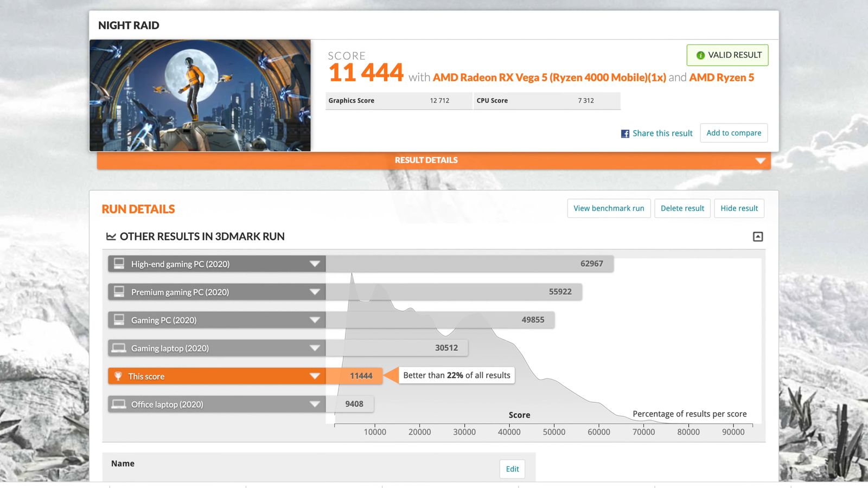This screenshot has height=488, width=868.
Task: Click the laptop icon for Office laptop (2020)
Action: click(119, 404)
